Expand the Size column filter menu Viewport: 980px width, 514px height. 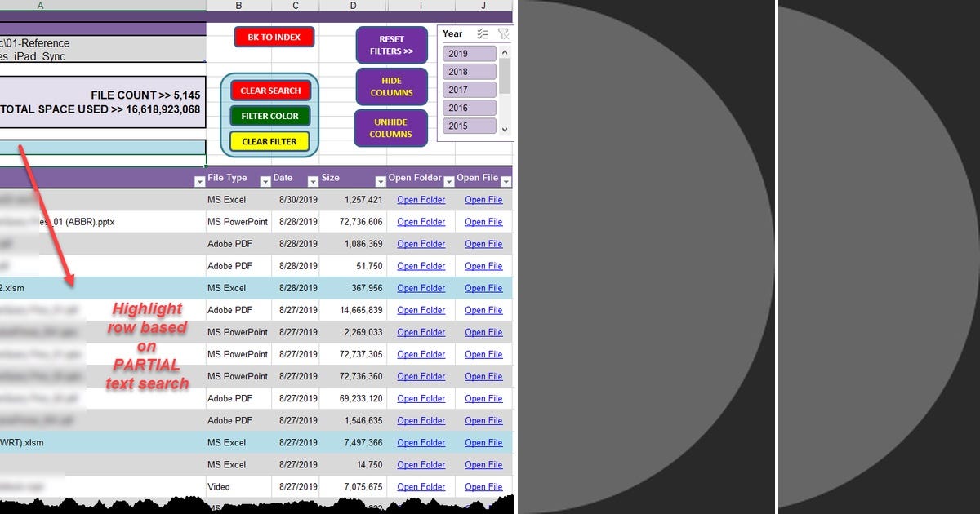pos(380,179)
